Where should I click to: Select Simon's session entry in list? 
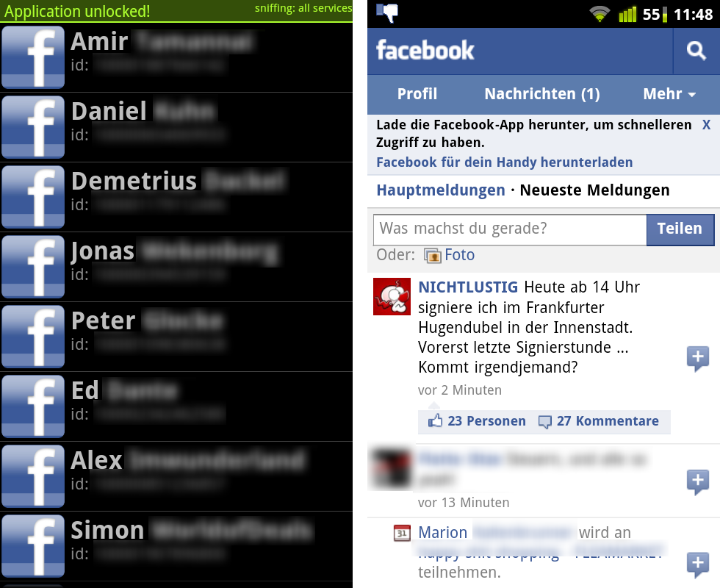click(x=176, y=545)
